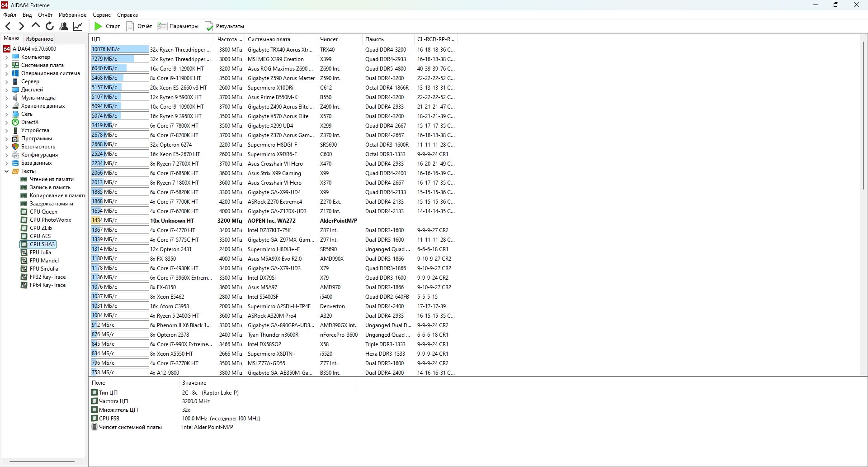Viewport: 868px width, 467px height.
Task: Click the user profile toolbar icon
Action: coord(64,26)
